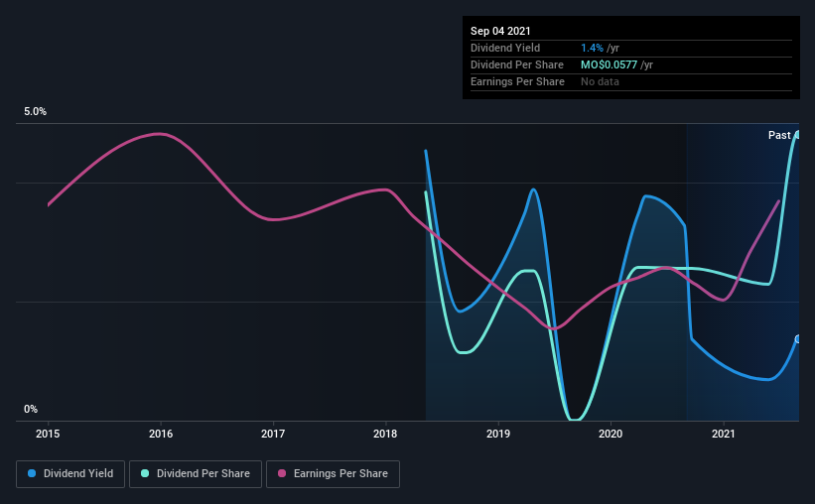Click the Sep 04 2021 tooltip date header

tap(500, 31)
